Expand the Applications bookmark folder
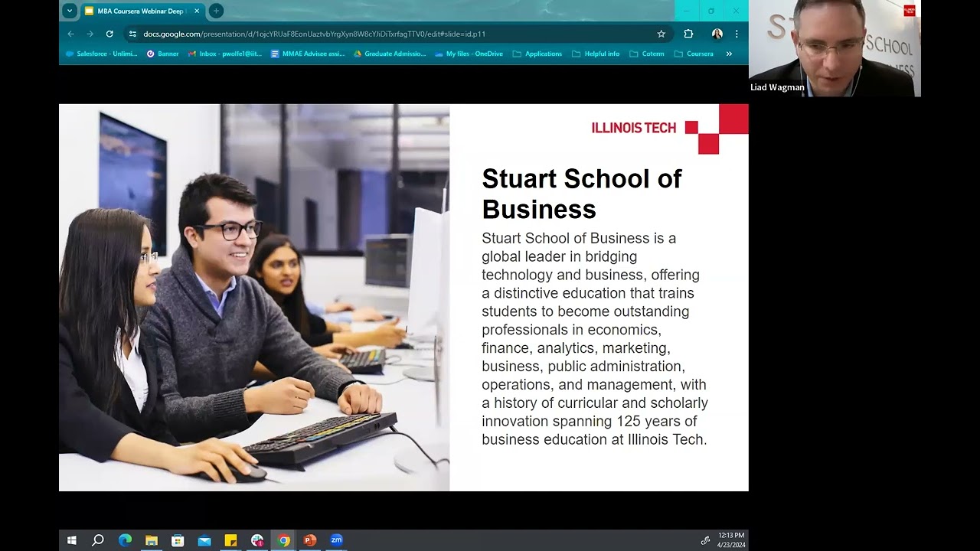The width and height of the screenshot is (980, 551). [x=537, y=54]
